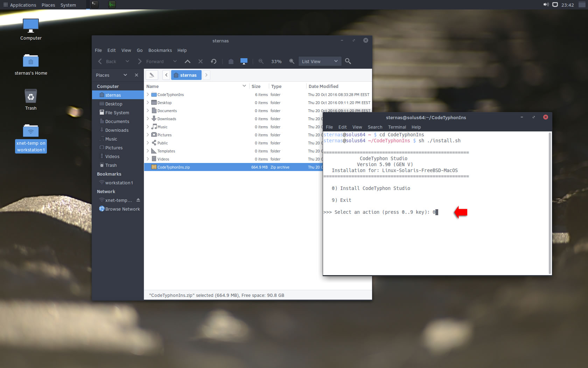The height and width of the screenshot is (368, 588).
Task: Click inside terminal at the action prompt
Action: 436,212
